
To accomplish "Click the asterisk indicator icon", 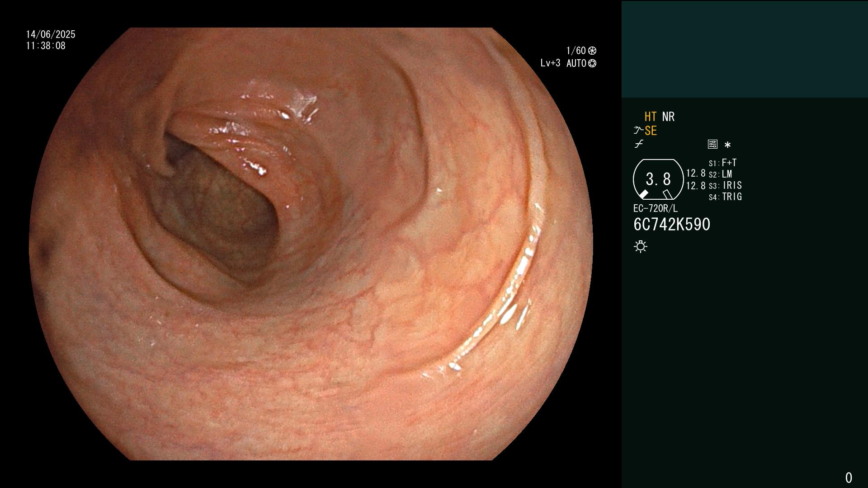I will (727, 145).
